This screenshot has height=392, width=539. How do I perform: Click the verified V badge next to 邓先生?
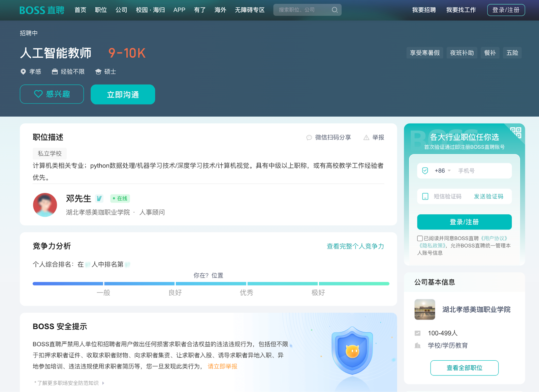pyautogui.click(x=99, y=199)
